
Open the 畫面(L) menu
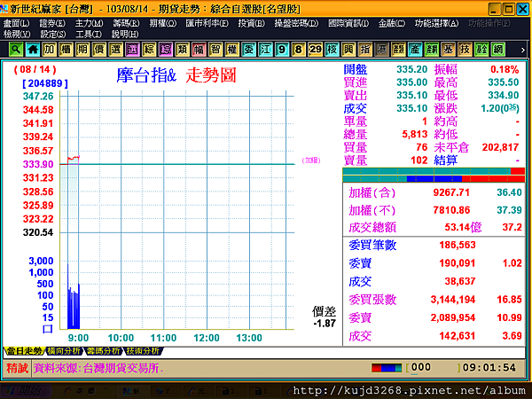coord(16,23)
